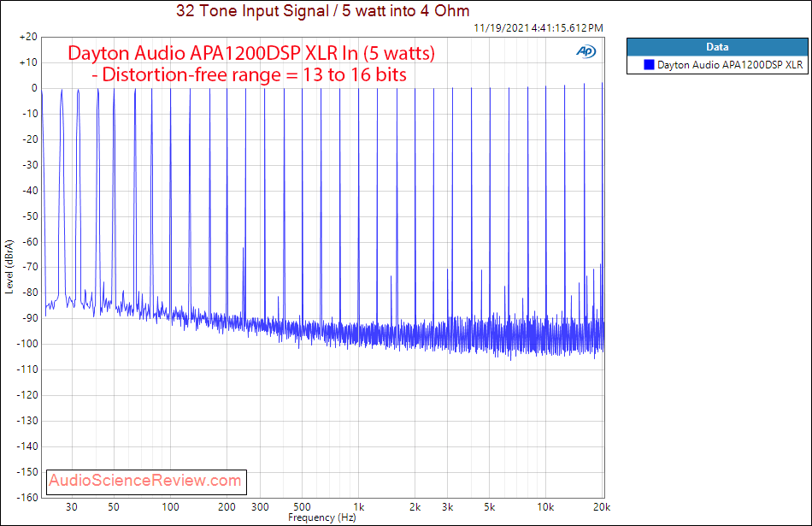Click the '500' x-axis tick label

click(302, 507)
